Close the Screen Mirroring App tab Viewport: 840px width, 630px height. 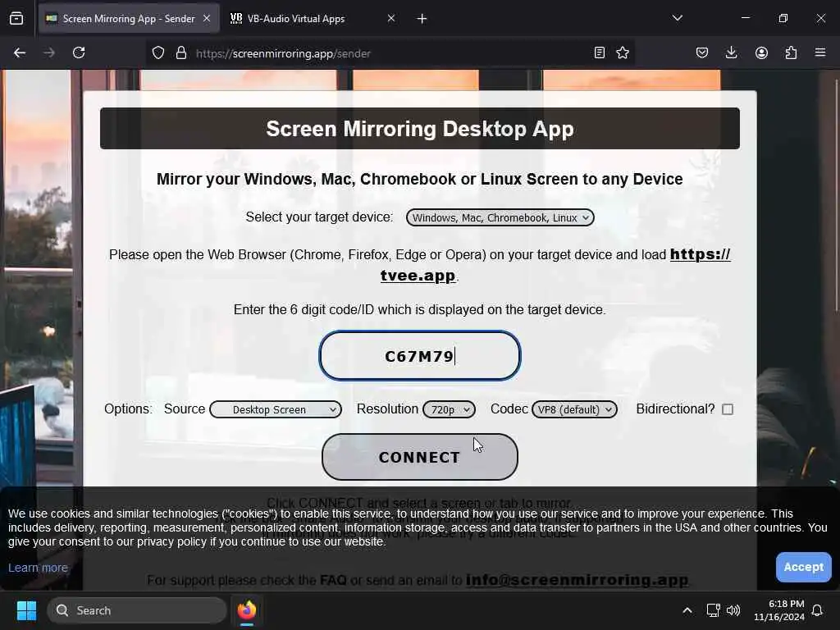(x=207, y=18)
